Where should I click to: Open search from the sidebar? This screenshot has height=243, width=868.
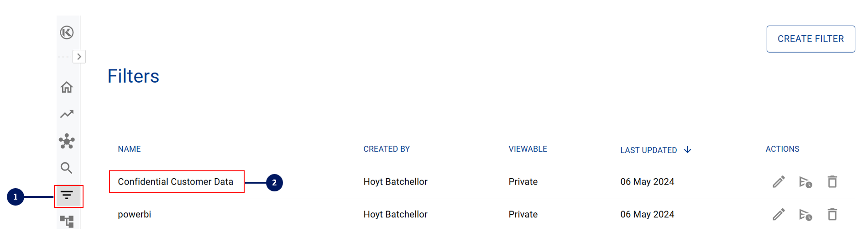coord(67,168)
